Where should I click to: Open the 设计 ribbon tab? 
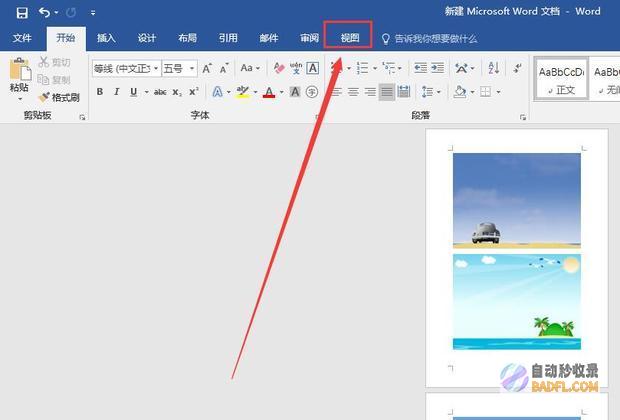tap(147, 38)
